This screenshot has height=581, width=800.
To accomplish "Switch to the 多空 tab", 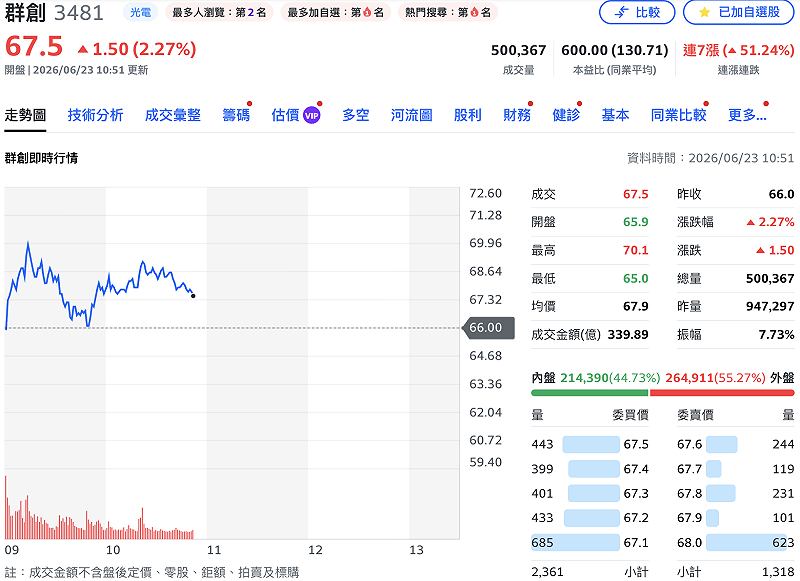I will point(356,115).
